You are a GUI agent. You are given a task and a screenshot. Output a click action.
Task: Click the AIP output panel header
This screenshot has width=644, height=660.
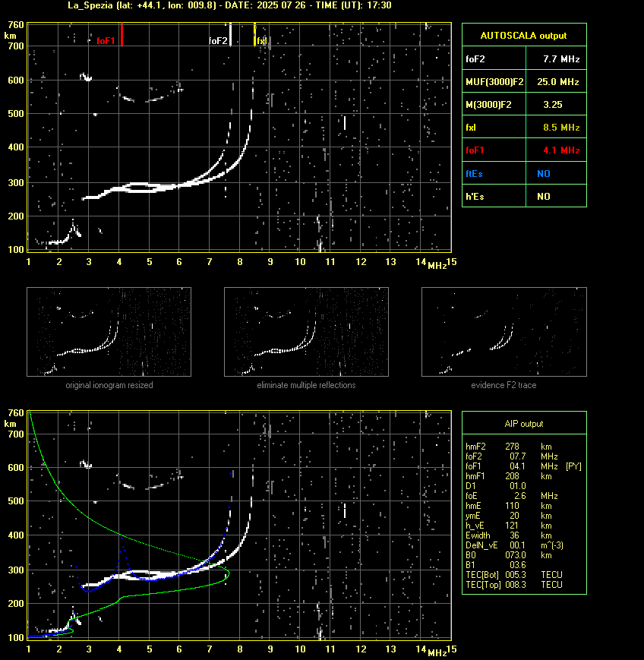[x=524, y=424]
